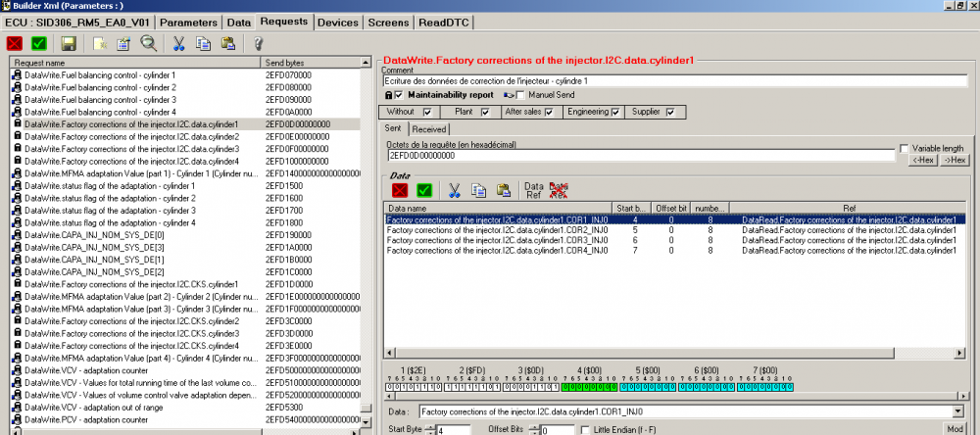
Task: Select the COR4_INJ0 data row
Action: tap(674, 250)
